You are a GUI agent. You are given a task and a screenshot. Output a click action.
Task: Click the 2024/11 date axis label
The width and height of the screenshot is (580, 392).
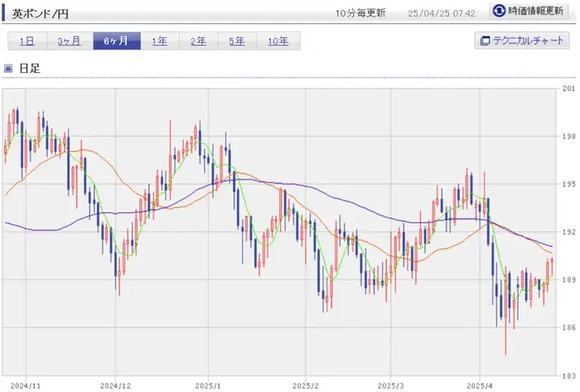[x=25, y=385]
